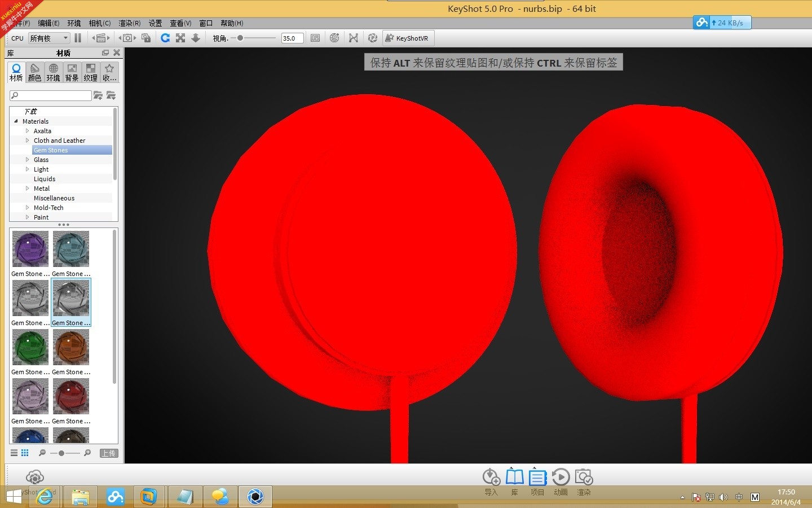Open the 相机(C) menu
Viewport: 812px width, 508px height.
tap(100, 23)
